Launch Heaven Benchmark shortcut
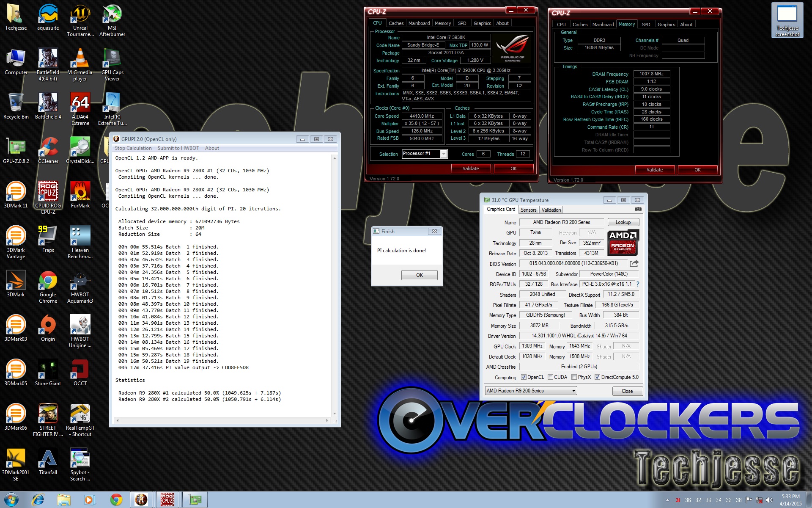Viewport: 812px width, 508px height. tap(80, 243)
